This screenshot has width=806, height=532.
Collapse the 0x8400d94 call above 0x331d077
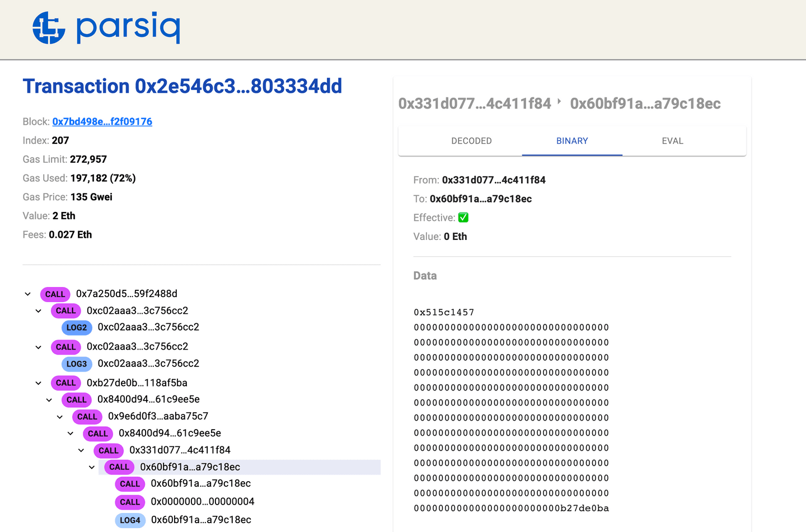71,433
